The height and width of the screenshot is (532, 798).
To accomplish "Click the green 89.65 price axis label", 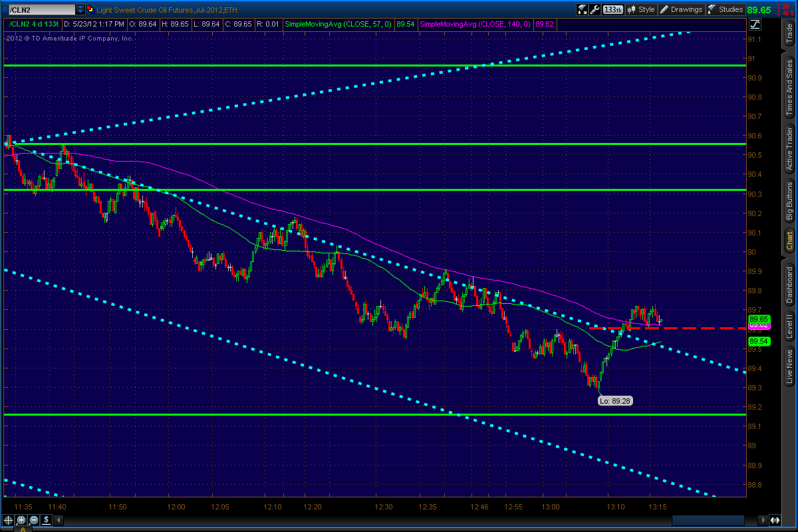I will tap(759, 319).
